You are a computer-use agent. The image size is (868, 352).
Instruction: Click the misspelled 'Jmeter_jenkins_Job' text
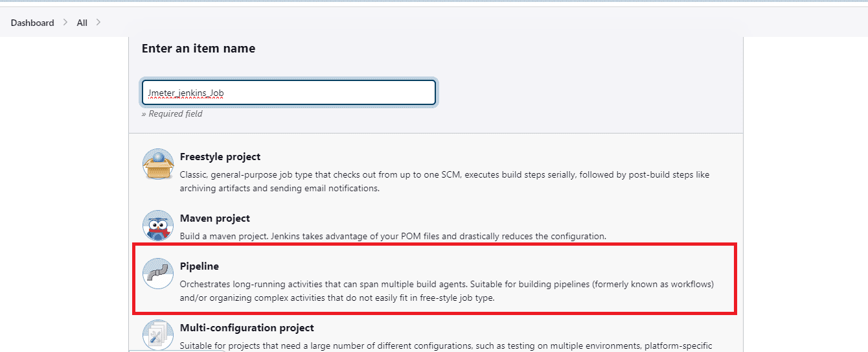(186, 93)
